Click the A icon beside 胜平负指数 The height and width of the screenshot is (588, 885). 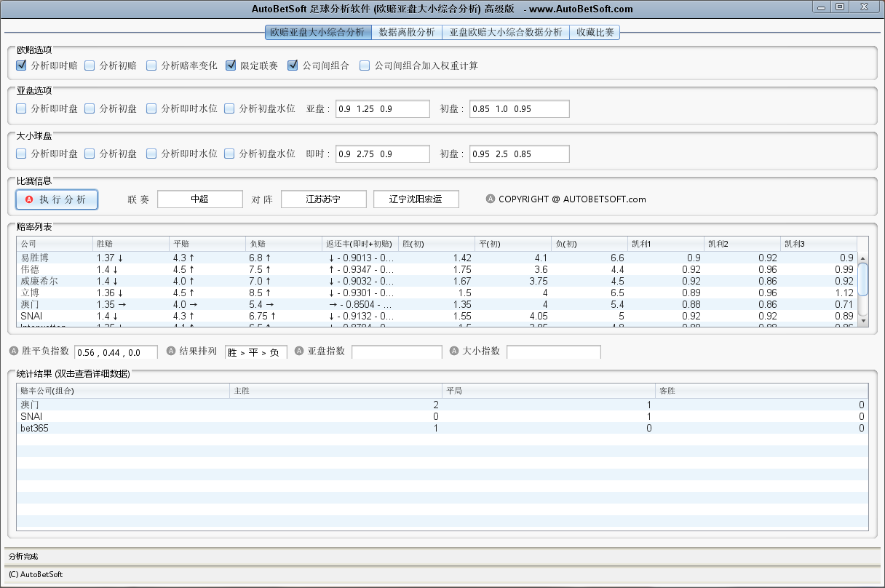point(14,351)
